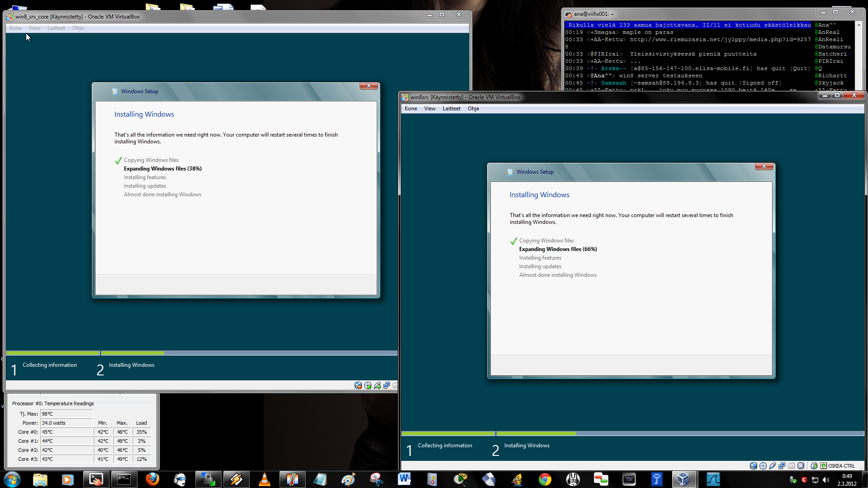This screenshot has width=868, height=488.
Task: Click the volume icon in system tray
Action: (x=825, y=480)
